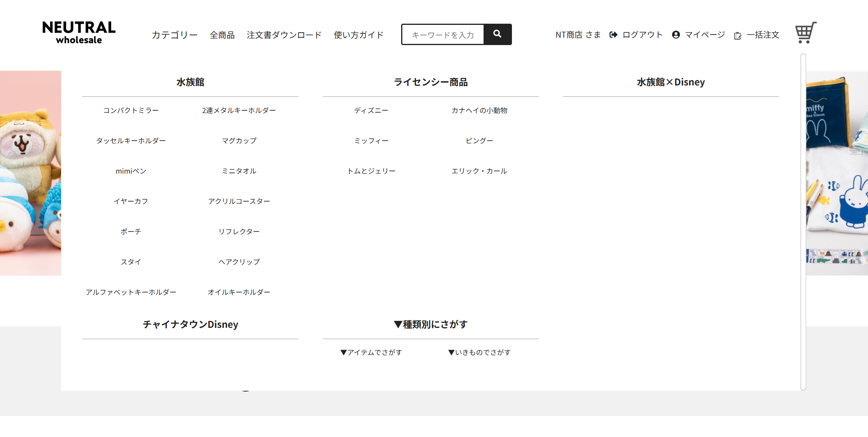Open the 使い方ガイド menu item
The image size is (868, 437).
click(x=359, y=35)
